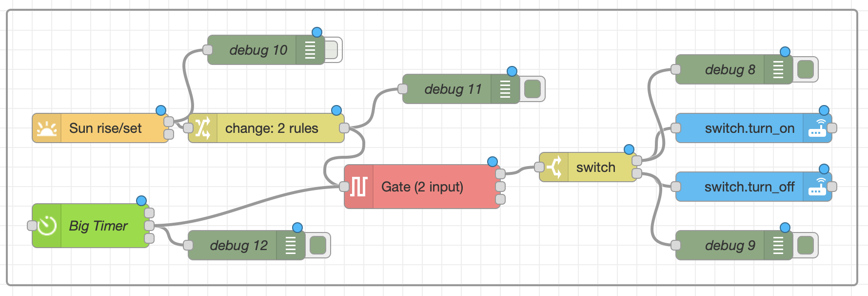Toggle the debug 9 output button
This screenshot has height=296, width=868.
(806, 245)
